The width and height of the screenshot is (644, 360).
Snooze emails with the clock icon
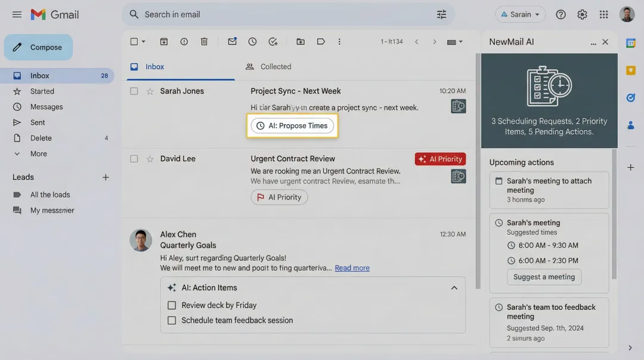point(252,41)
